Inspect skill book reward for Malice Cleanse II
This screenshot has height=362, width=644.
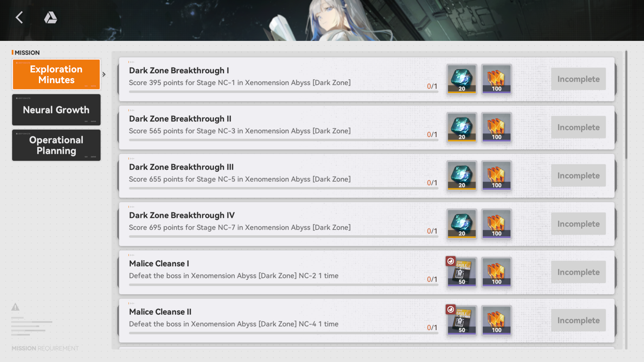pyautogui.click(x=462, y=320)
